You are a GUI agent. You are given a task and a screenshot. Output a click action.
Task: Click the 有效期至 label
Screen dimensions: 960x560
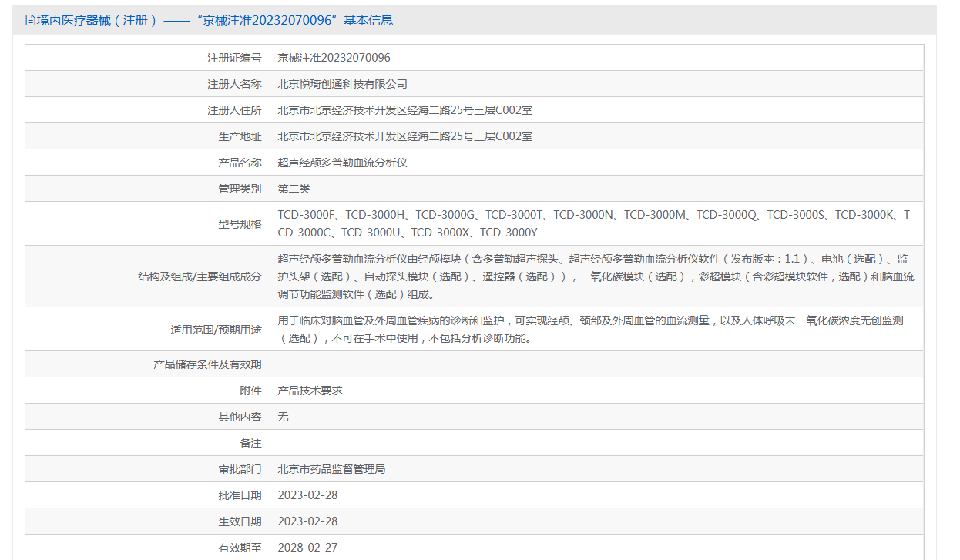(240, 548)
